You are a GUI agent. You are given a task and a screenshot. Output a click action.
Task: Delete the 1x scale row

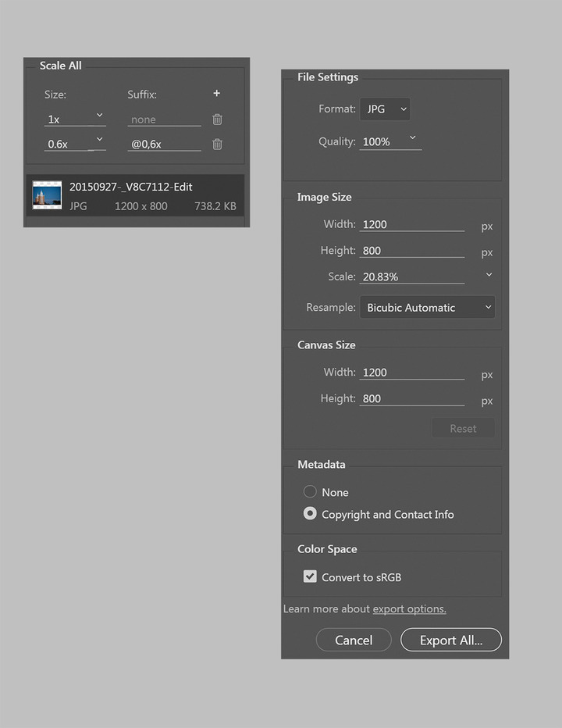tap(217, 120)
